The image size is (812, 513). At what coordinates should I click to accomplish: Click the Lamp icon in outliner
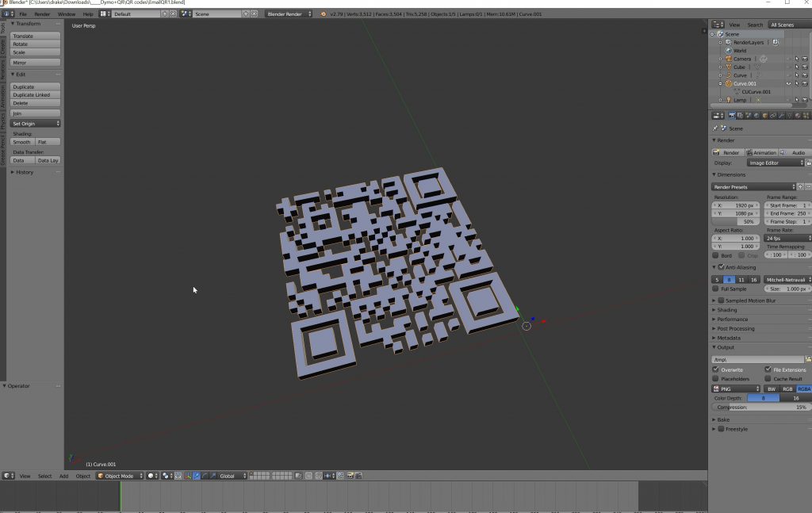(728, 100)
